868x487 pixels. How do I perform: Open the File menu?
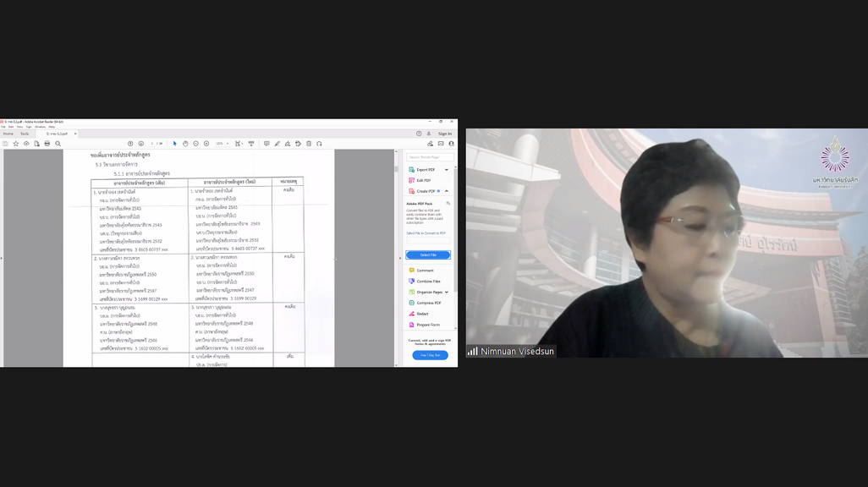click(x=3, y=127)
